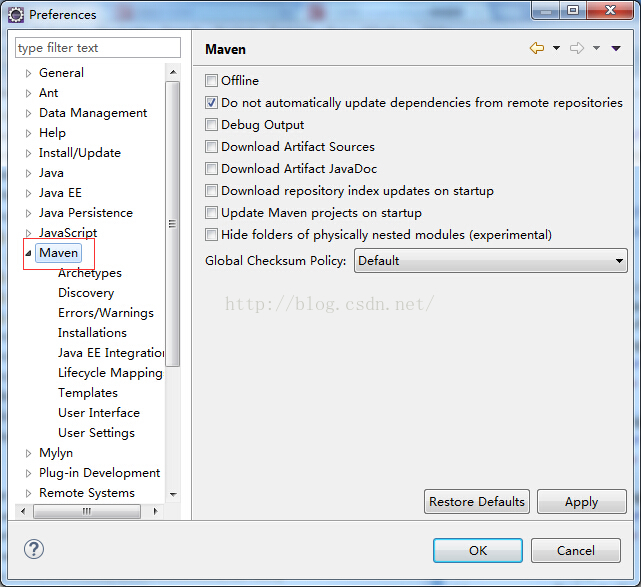
Task: Click the forward navigation arrow icon
Action: click(577, 48)
